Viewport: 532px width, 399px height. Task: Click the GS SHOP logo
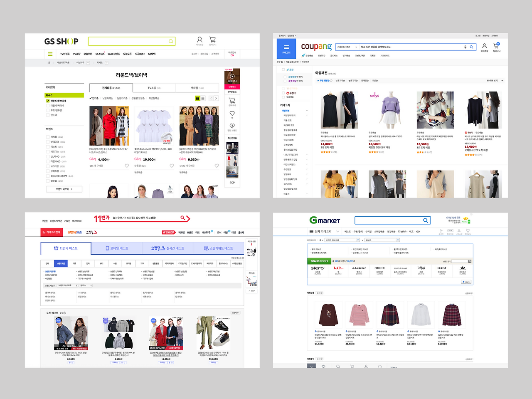point(61,41)
